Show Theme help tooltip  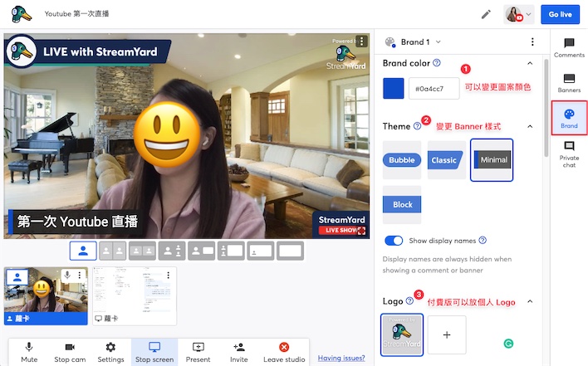pos(417,126)
